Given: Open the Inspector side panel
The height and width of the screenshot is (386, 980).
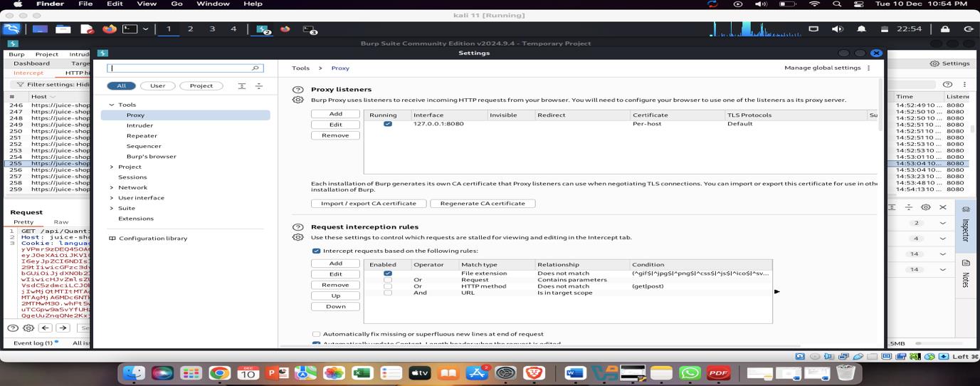Looking at the screenshot, I should [x=966, y=225].
